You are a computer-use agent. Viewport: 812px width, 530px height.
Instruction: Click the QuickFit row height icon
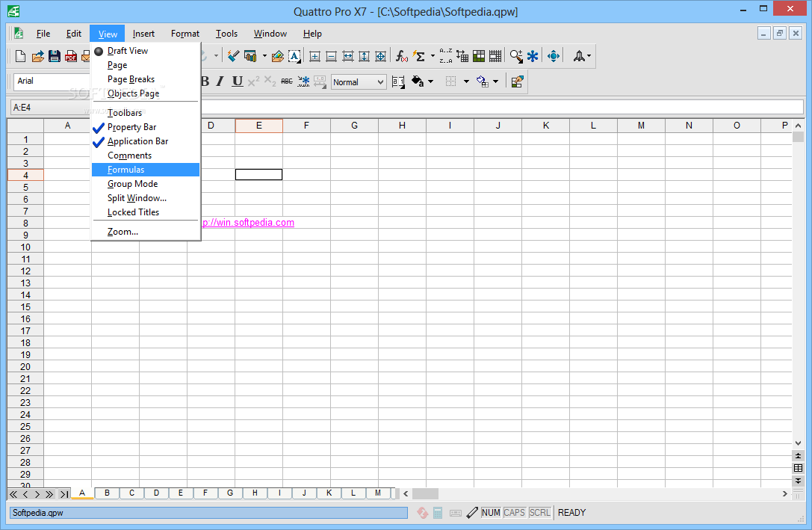(364, 56)
